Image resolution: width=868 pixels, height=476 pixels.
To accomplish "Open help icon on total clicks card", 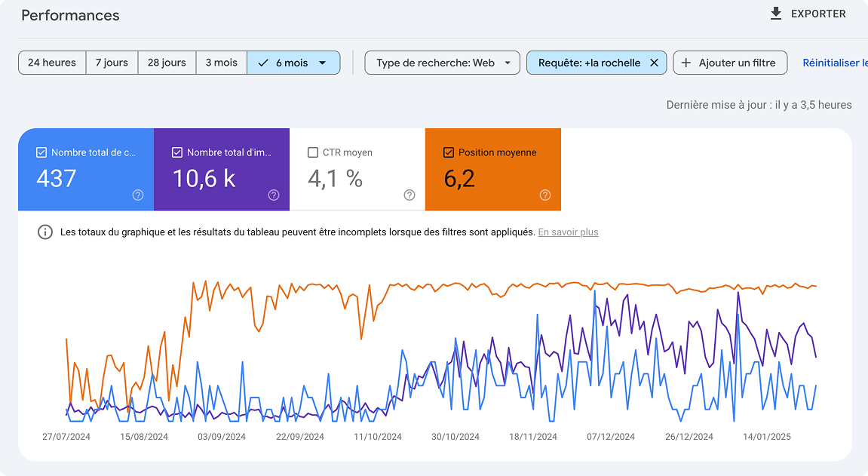I will (138, 195).
